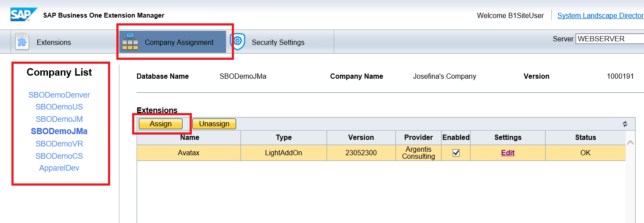Click the Company Assignment org-chart icon

point(130,42)
